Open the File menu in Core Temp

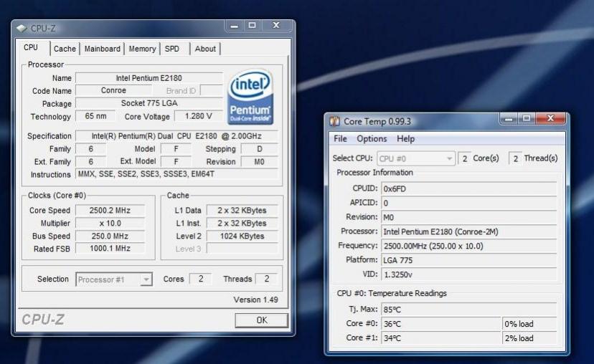click(x=340, y=139)
